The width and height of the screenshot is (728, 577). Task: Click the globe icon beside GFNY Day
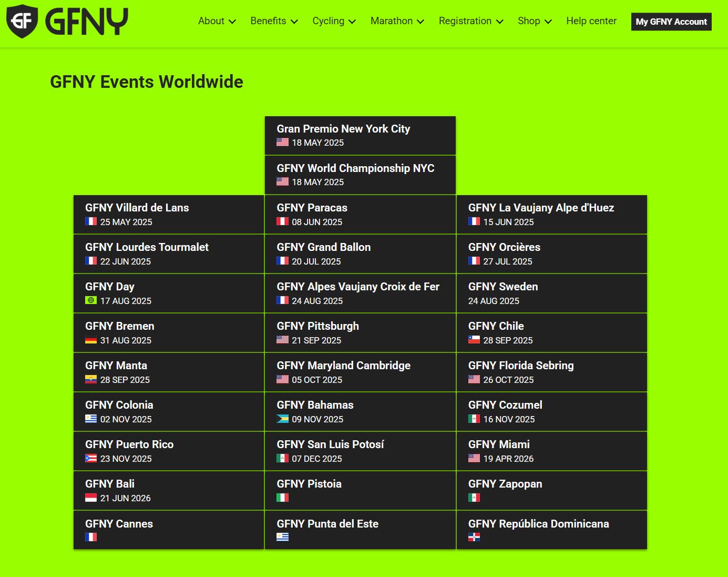coord(91,300)
